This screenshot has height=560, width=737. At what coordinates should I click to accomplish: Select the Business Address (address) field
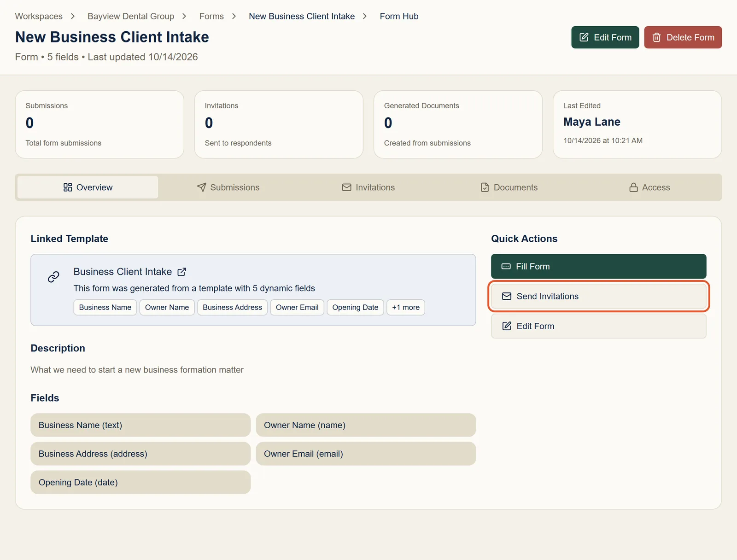pyautogui.click(x=140, y=454)
